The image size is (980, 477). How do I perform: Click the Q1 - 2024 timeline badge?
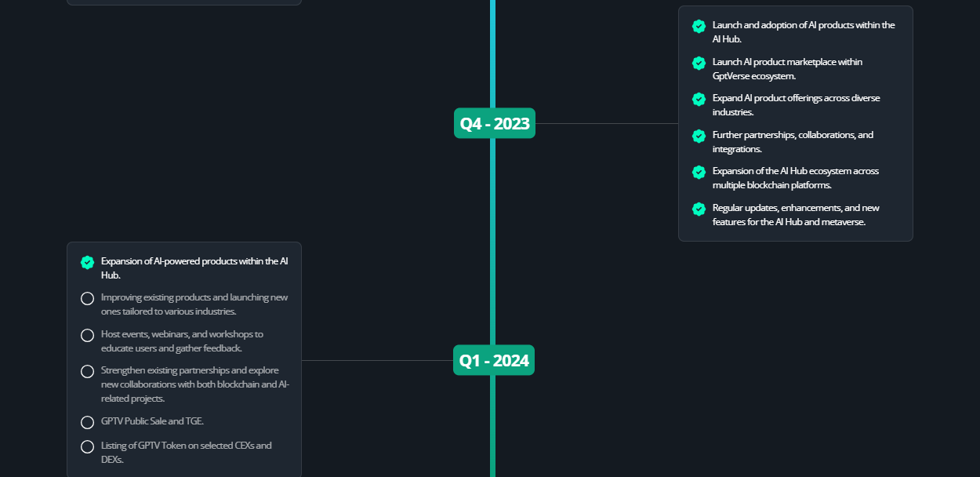point(494,361)
